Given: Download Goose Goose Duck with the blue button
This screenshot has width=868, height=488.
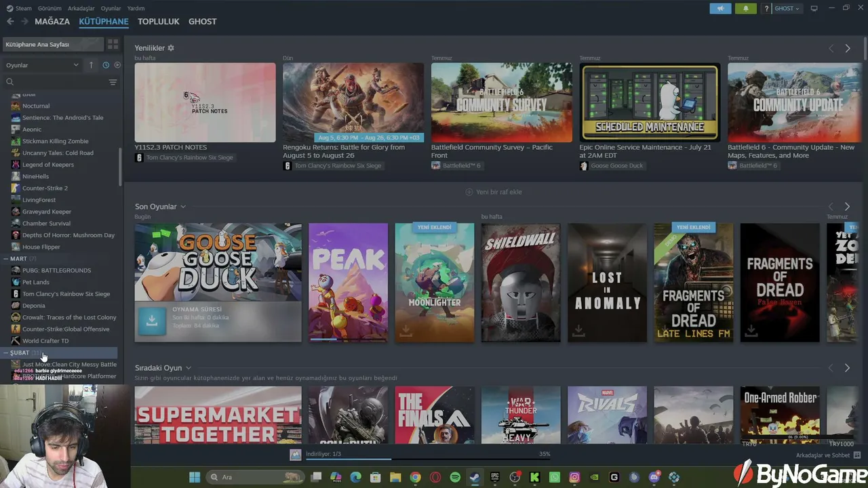Looking at the screenshot, I should (x=152, y=321).
